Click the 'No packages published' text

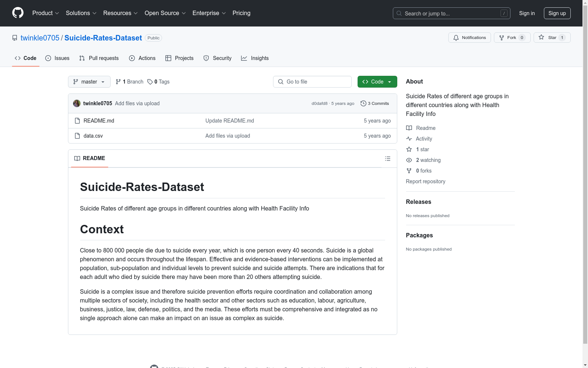pyautogui.click(x=429, y=249)
